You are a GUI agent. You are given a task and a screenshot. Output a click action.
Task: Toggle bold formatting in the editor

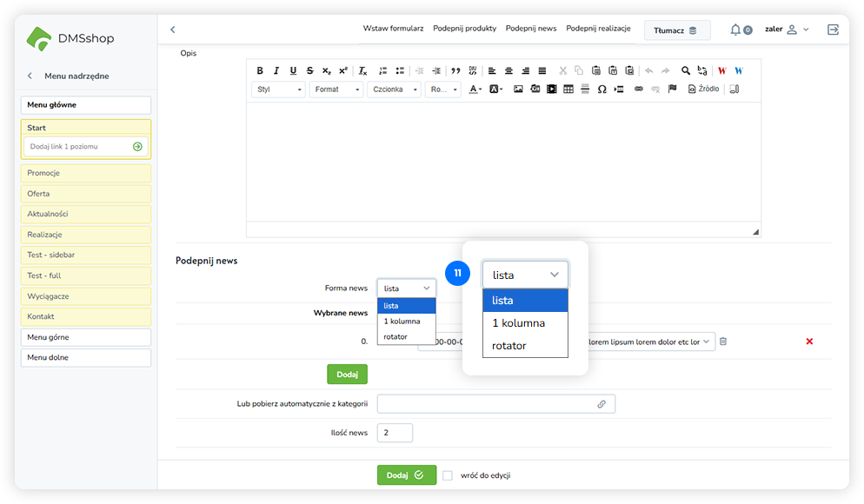point(260,70)
